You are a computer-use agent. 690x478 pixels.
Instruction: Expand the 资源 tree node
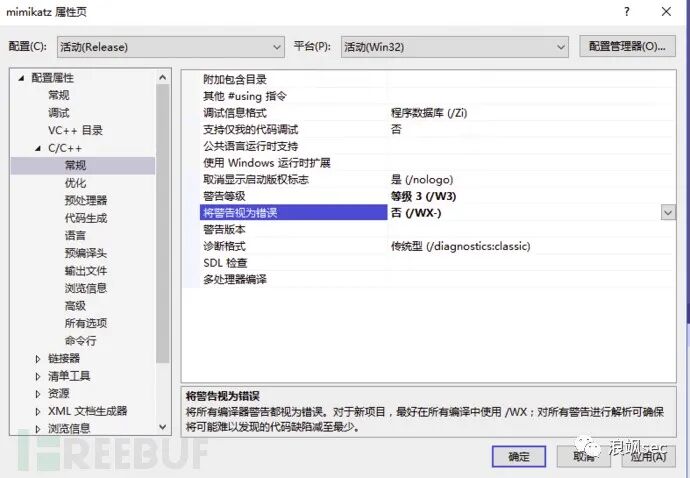[x=38, y=394]
